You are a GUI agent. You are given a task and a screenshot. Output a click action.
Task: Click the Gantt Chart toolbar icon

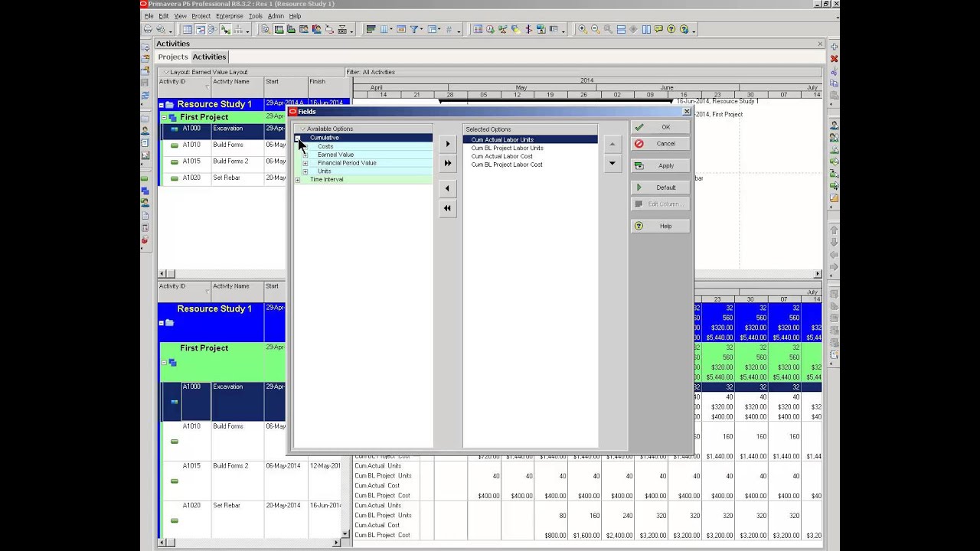point(200,29)
